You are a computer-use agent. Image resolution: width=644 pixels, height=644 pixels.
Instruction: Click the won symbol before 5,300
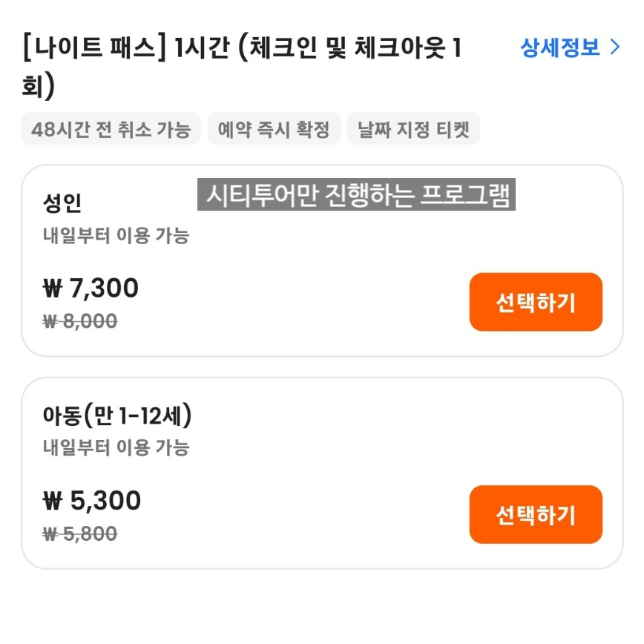click(53, 502)
